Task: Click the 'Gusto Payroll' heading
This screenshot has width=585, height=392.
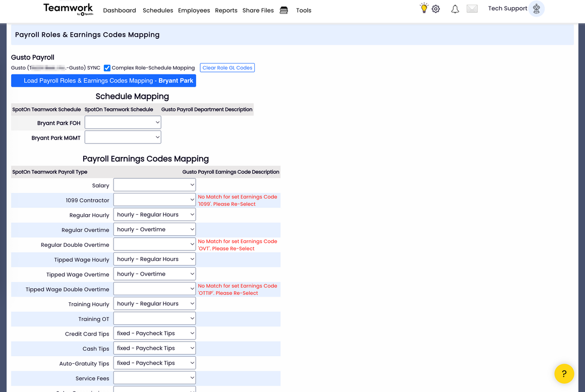Action: coord(32,57)
